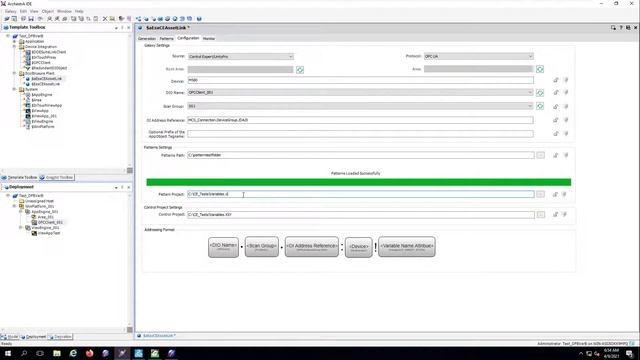Image resolution: width=640 pixels, height=360 pixels.
Task: Open Windows Start menu
Action: point(8,353)
